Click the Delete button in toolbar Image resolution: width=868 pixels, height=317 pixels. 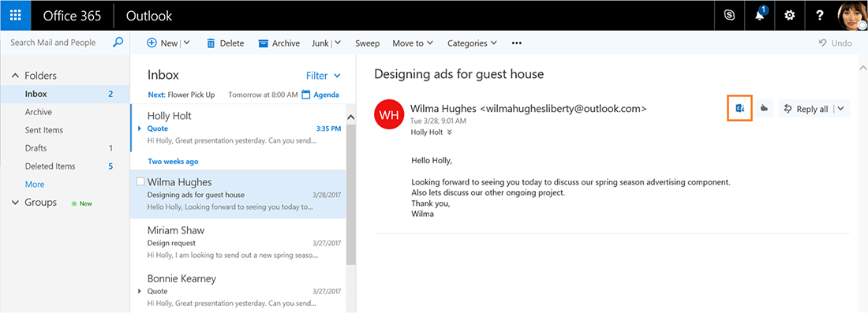[x=225, y=43]
